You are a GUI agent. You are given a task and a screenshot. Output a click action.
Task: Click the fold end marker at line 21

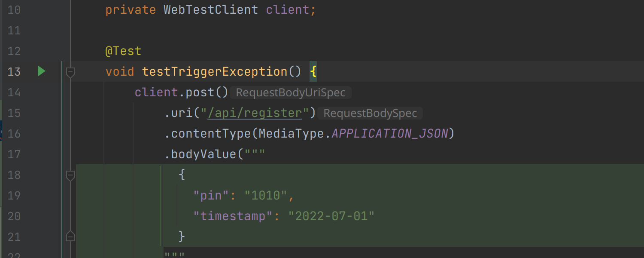(70, 236)
